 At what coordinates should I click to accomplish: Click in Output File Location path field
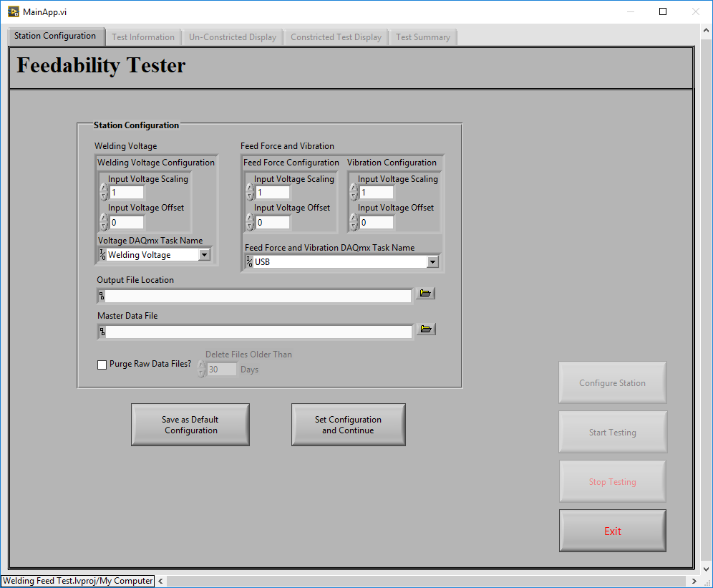pos(258,297)
